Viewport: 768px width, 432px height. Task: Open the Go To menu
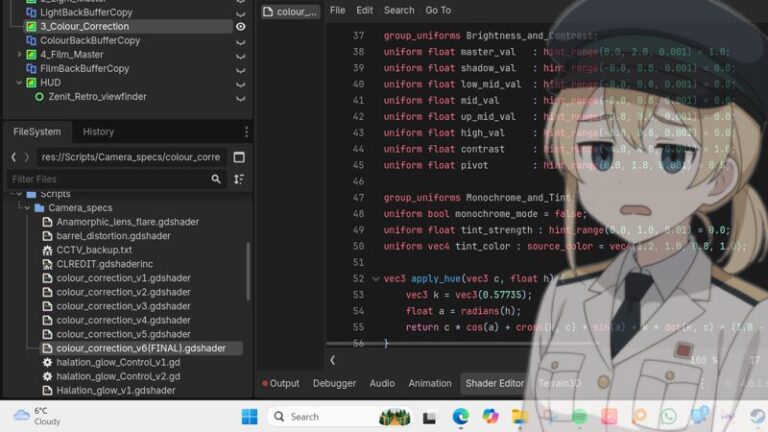click(x=438, y=10)
